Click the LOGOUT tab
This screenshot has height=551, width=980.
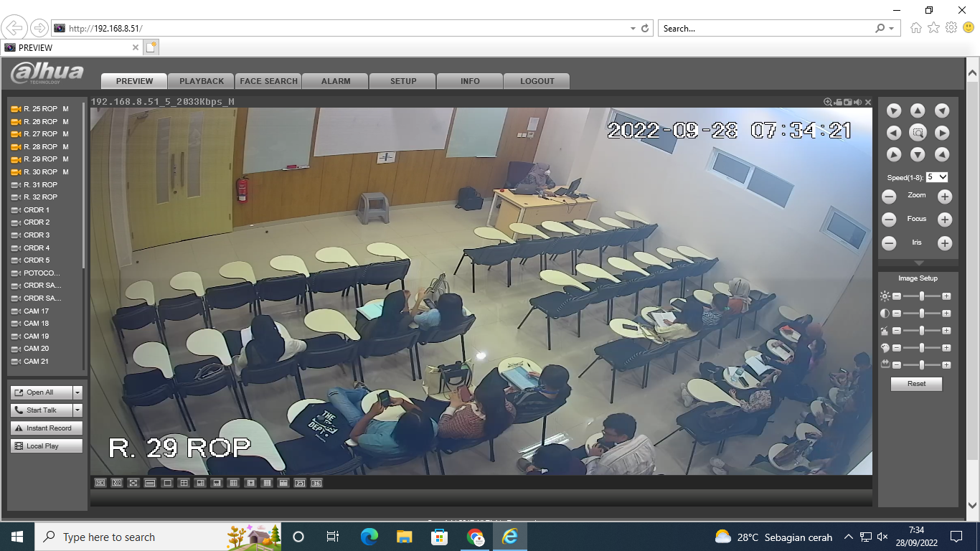click(x=537, y=81)
